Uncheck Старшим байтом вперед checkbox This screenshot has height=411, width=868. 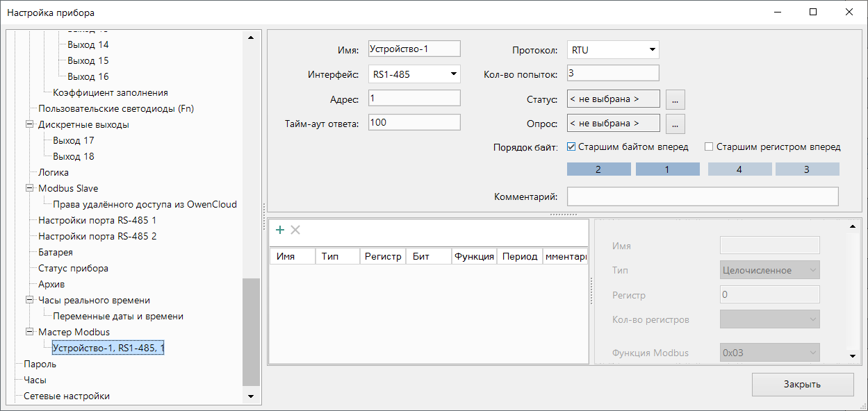pos(571,147)
